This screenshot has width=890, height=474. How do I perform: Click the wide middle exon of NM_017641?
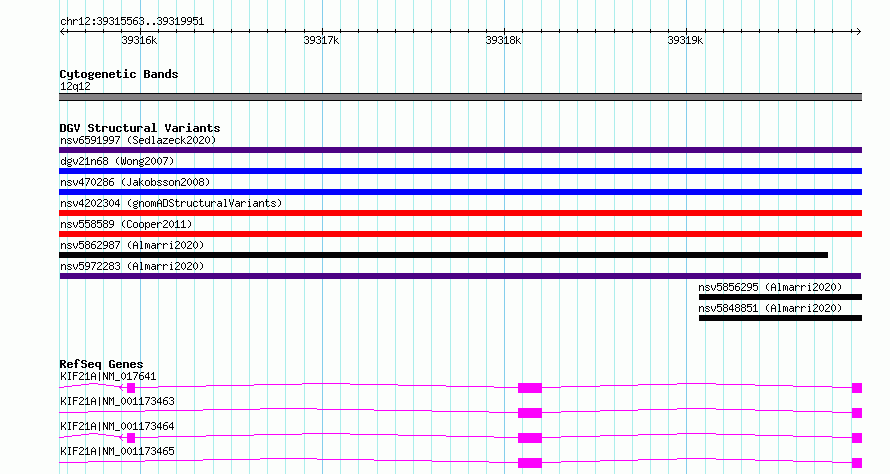coord(530,388)
